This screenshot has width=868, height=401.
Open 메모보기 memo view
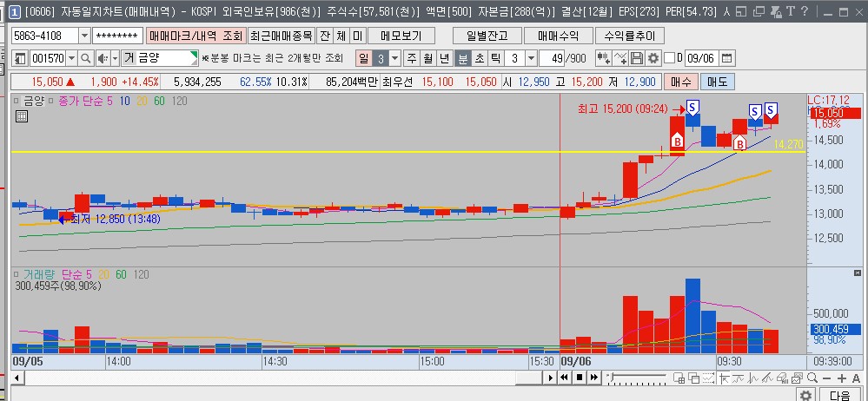[x=401, y=36]
